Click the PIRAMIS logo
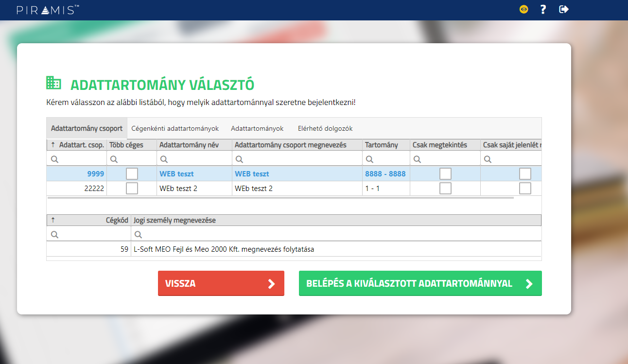628x364 pixels. pos(48,10)
